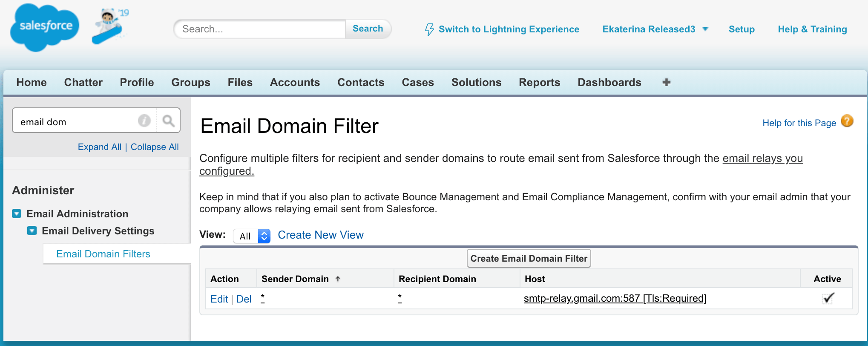Image resolution: width=868 pixels, height=346 pixels.
Task: Open the Ekaterina Released3 user menu arrow
Action: tap(705, 29)
